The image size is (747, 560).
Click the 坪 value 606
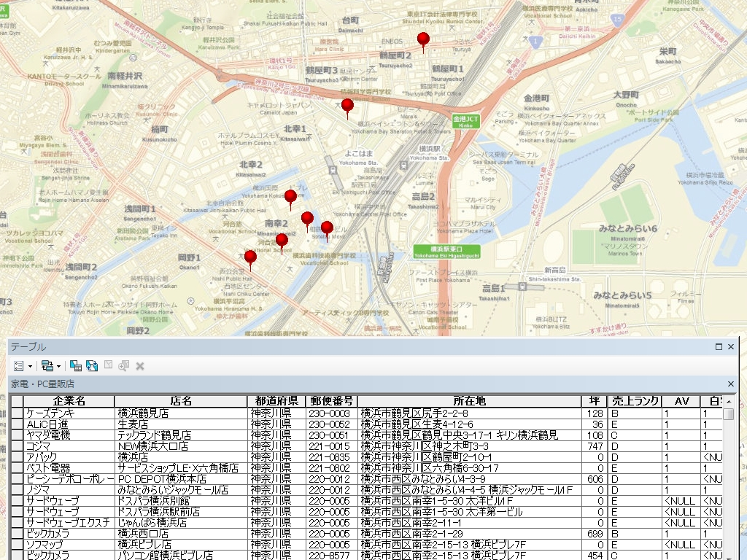click(595, 479)
